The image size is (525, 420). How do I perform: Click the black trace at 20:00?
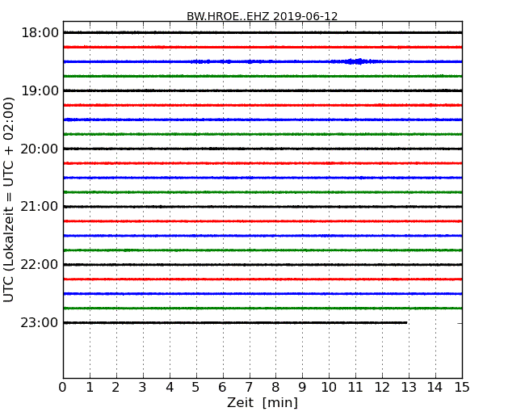(262, 149)
